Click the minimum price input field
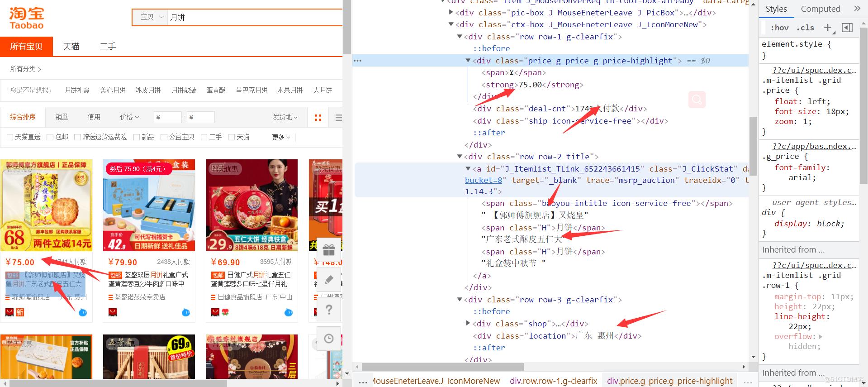 tap(167, 117)
